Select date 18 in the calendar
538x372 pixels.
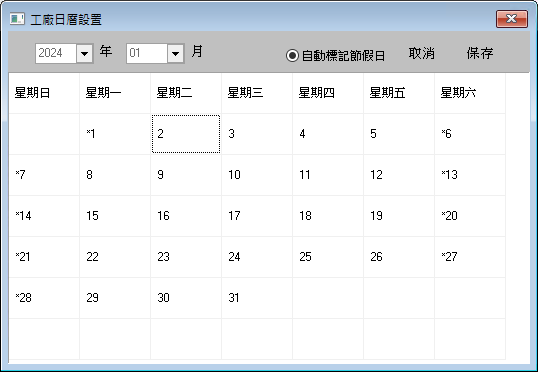point(328,216)
